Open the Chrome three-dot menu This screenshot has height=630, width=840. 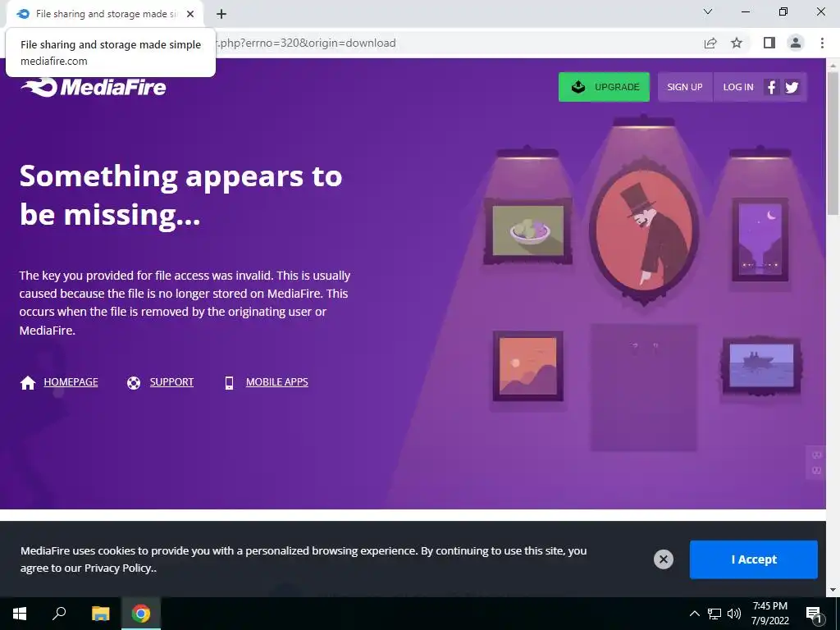tap(822, 43)
